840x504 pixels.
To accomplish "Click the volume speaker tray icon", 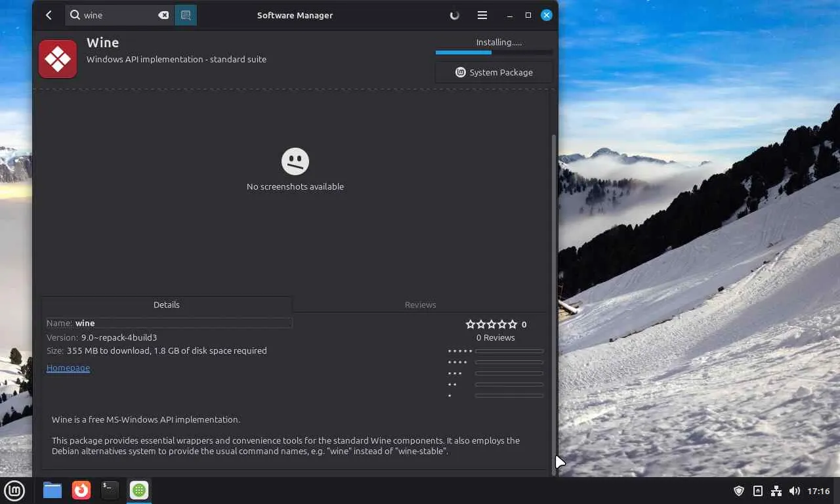I will pos(795,491).
